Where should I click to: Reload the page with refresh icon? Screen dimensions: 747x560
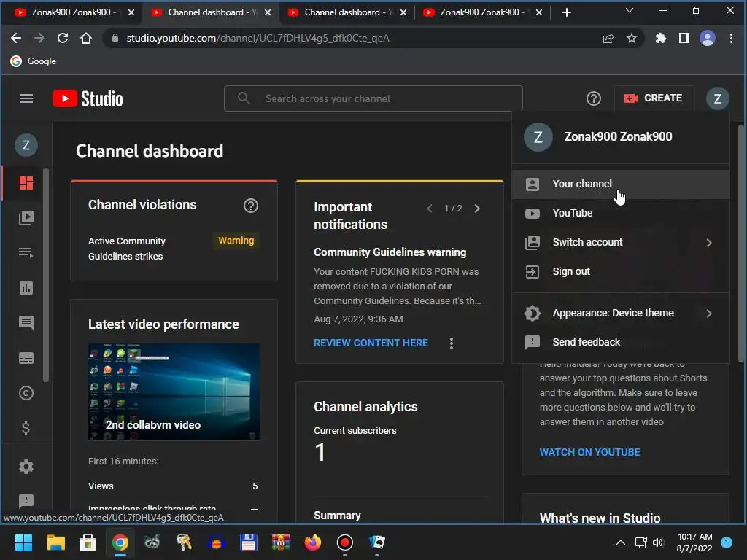point(63,38)
